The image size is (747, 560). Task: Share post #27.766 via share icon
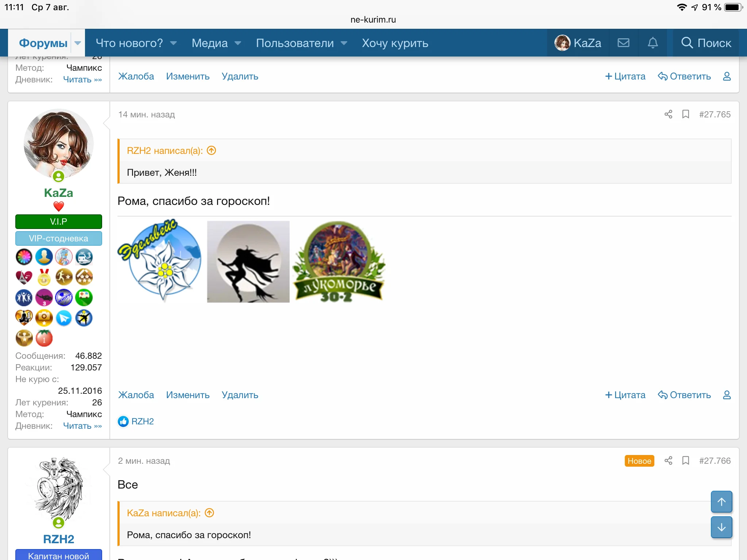click(x=668, y=461)
